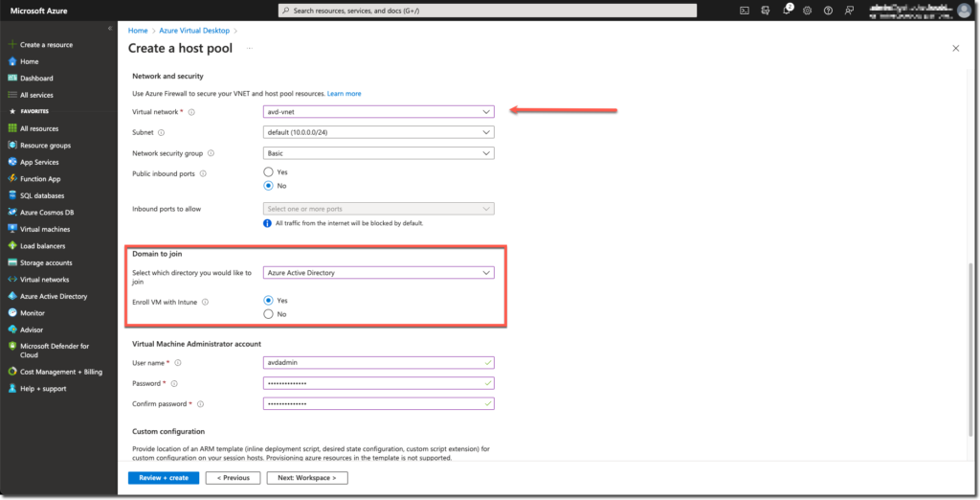Click in the User name field
Image resolution: width=980 pixels, height=500 pixels.
point(379,363)
